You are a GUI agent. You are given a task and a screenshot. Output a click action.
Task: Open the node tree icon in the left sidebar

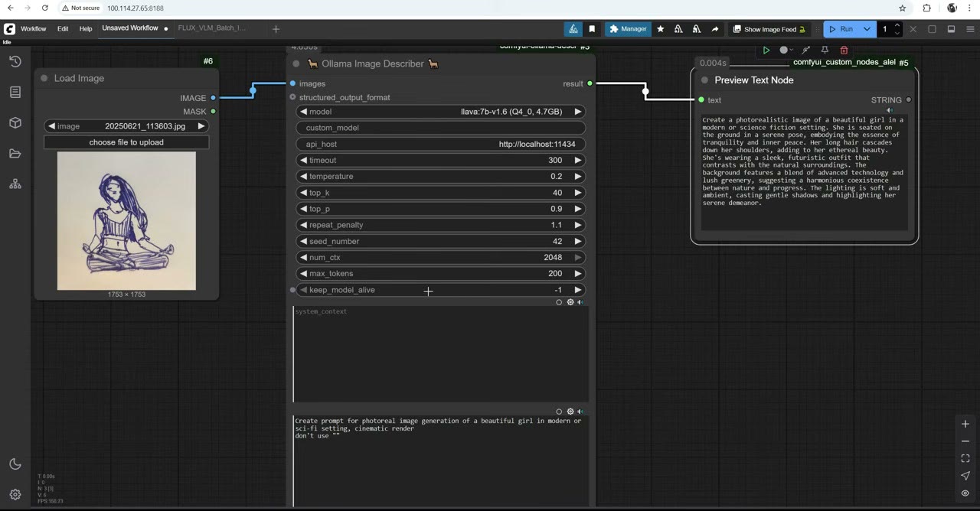tap(15, 184)
